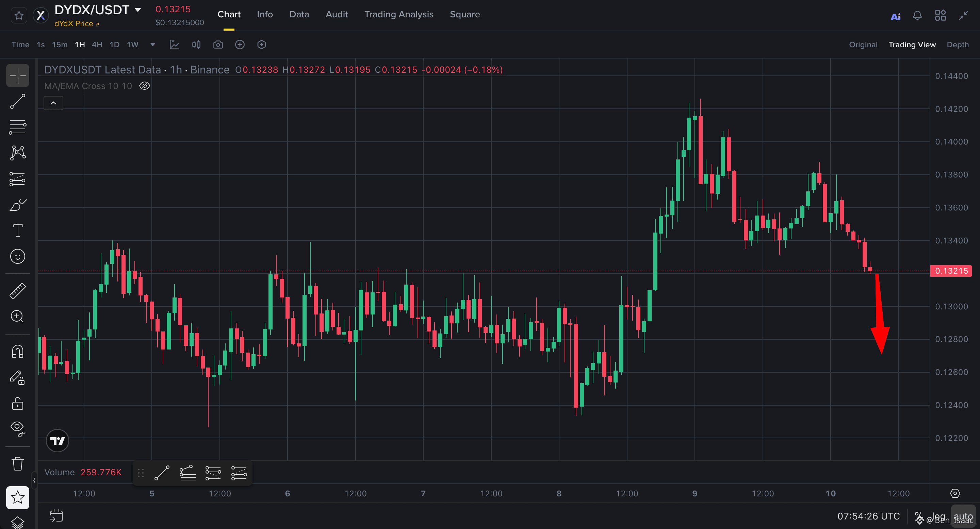980x529 pixels.
Task: Select the ruler measure tool
Action: pyautogui.click(x=17, y=291)
